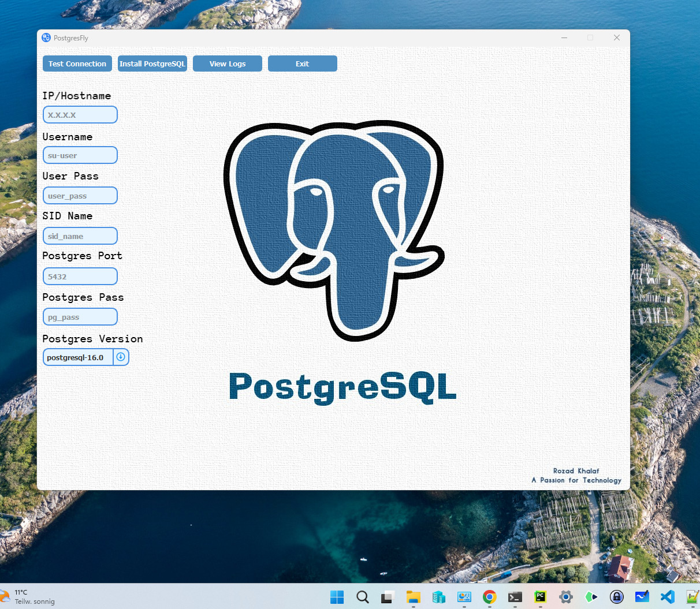
Task: Click the Test Connection button
Action: (x=77, y=63)
